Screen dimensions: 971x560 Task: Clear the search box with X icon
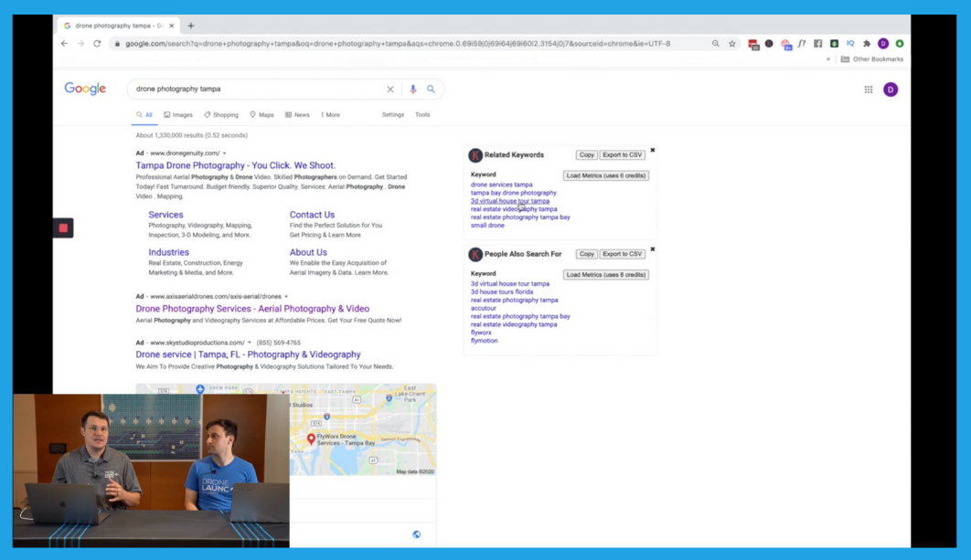tap(390, 90)
